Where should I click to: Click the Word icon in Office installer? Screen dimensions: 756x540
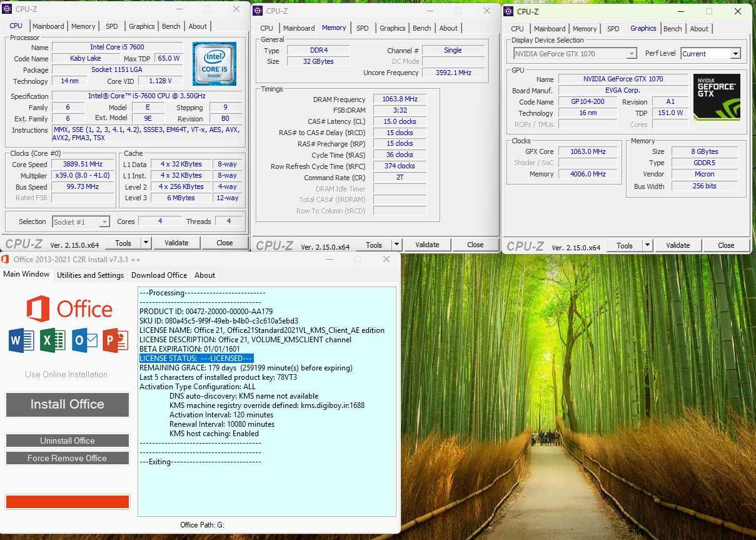(x=21, y=340)
